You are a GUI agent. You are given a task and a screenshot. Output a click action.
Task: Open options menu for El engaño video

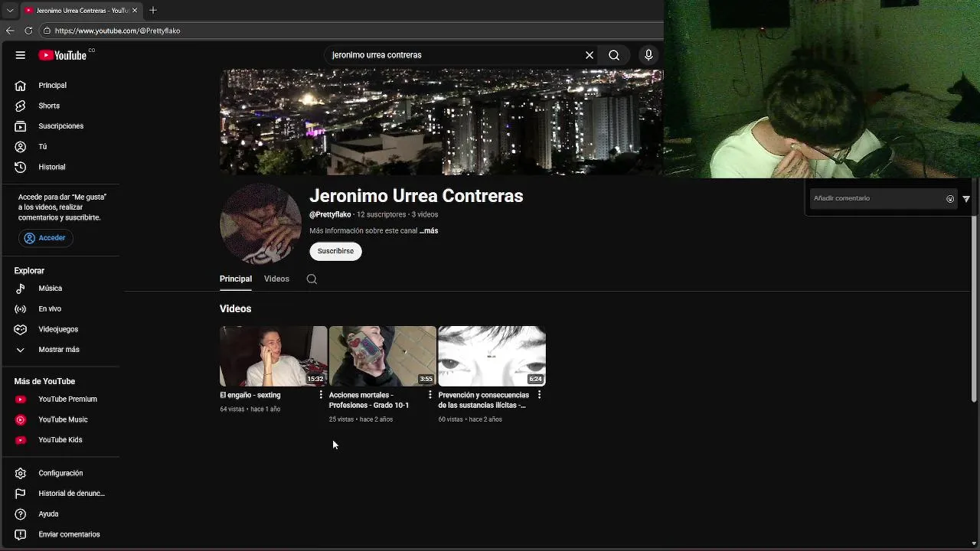(321, 395)
